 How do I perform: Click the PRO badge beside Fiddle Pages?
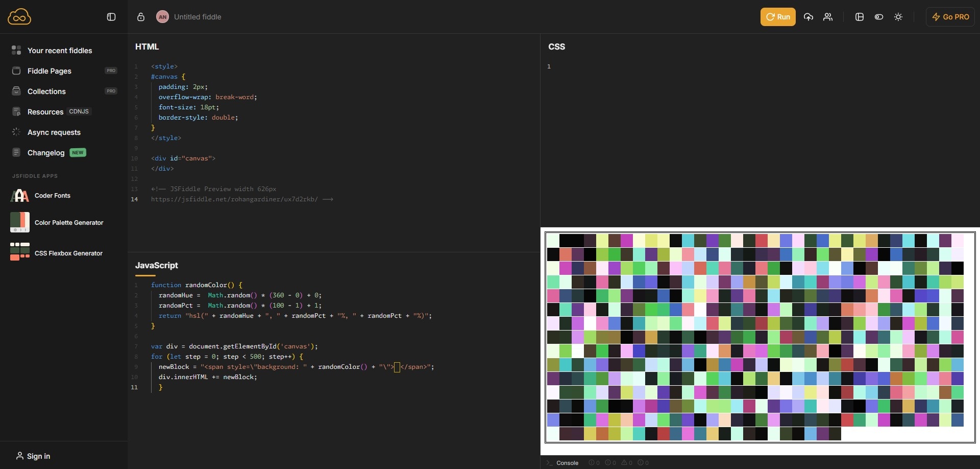click(x=111, y=71)
